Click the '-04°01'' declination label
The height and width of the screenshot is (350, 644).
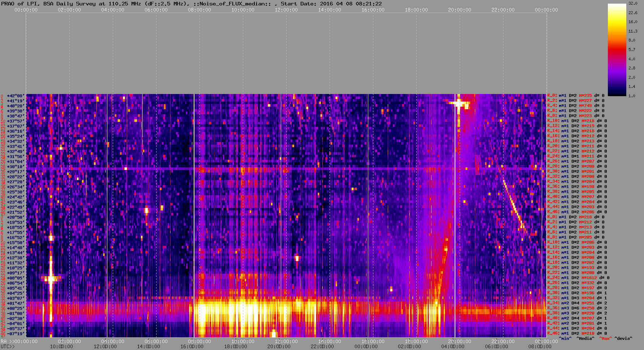click(x=16, y=324)
